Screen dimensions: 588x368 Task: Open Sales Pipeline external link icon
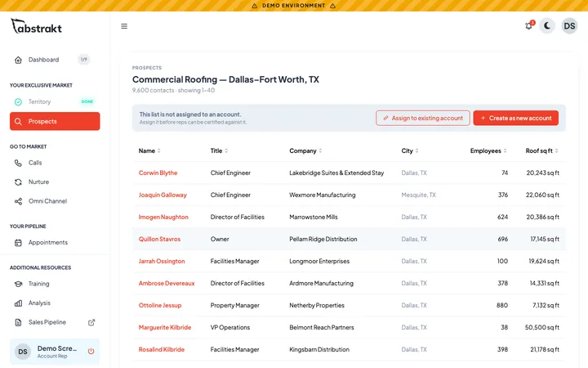point(91,322)
